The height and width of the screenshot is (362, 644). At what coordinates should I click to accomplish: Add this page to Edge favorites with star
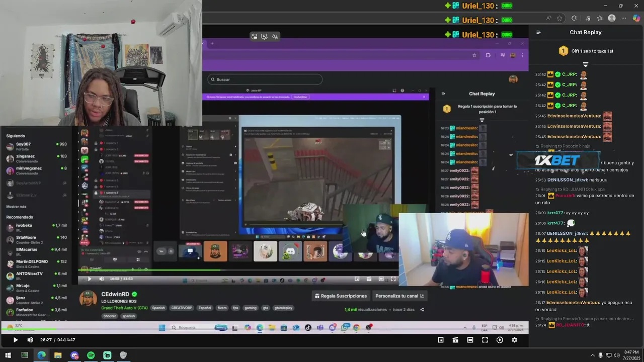(559, 18)
